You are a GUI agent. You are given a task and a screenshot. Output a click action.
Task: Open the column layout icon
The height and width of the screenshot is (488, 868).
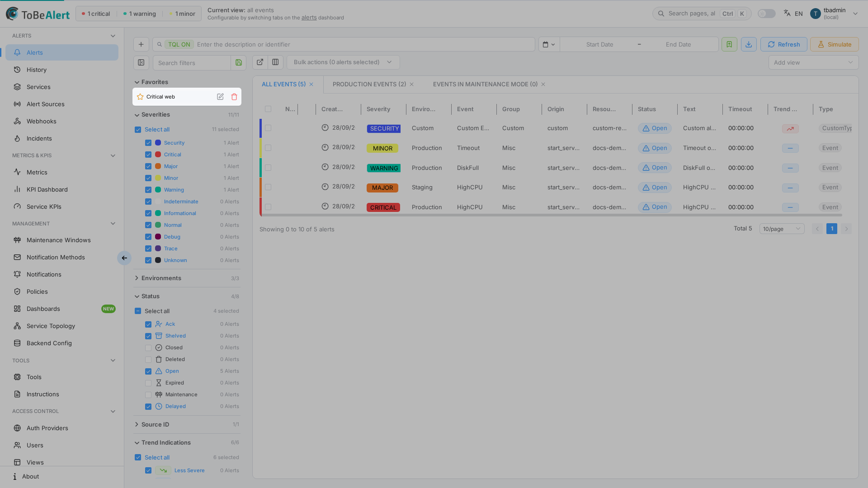(x=275, y=62)
